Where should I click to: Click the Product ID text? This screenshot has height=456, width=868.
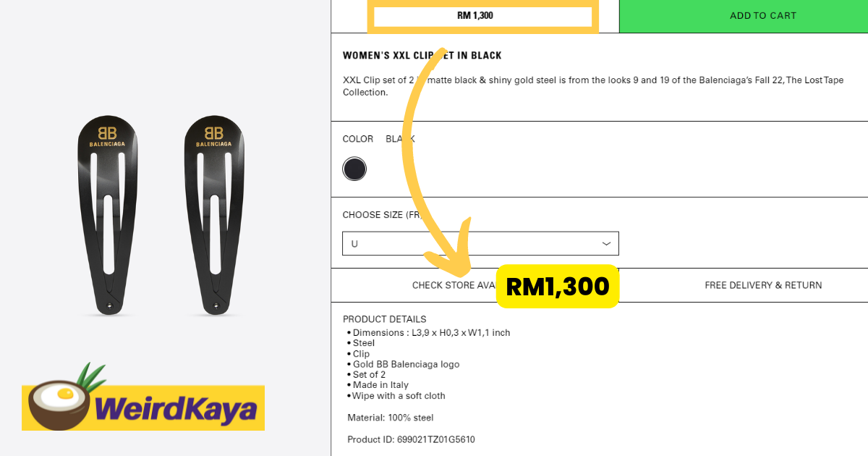click(411, 439)
